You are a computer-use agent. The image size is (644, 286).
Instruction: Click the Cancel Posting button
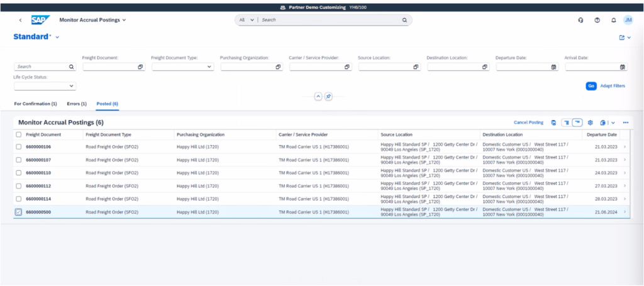[528, 123]
